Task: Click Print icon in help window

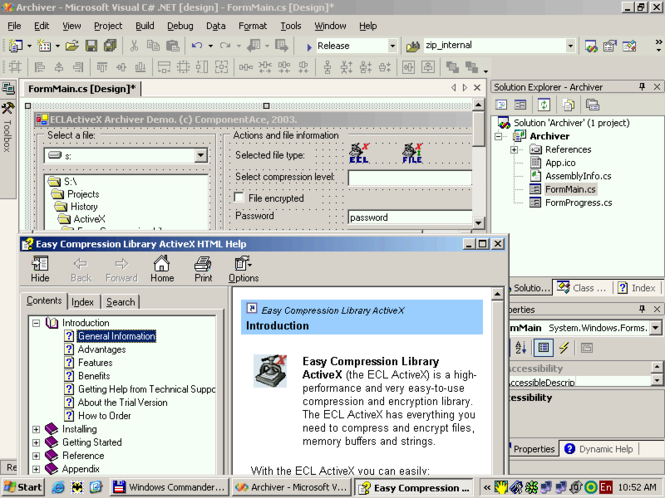Action: [203, 269]
